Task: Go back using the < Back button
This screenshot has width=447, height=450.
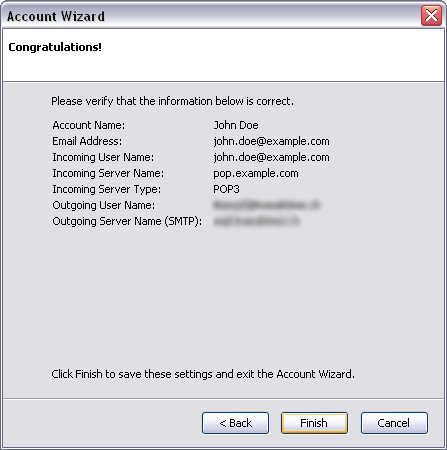Action: [x=235, y=423]
